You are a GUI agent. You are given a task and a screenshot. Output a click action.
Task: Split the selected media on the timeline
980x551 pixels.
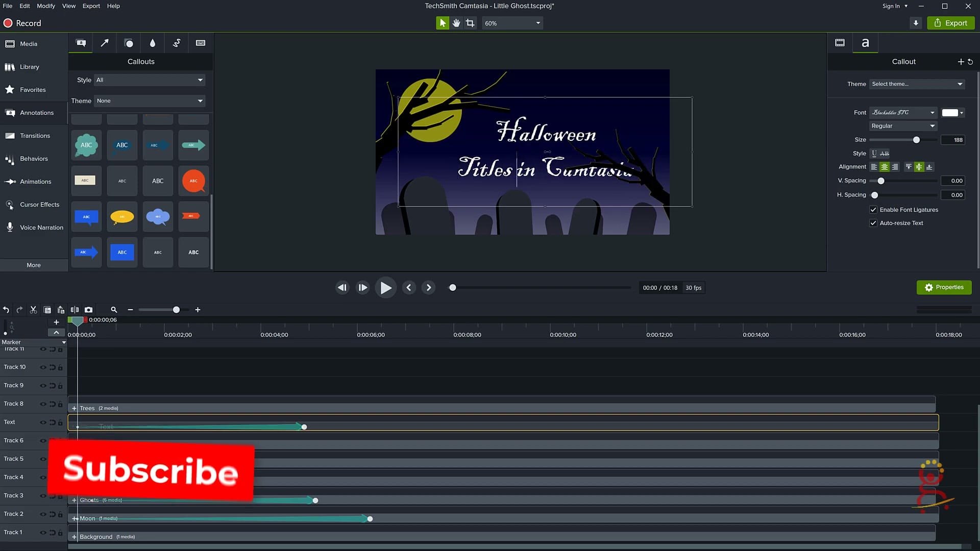(x=75, y=310)
